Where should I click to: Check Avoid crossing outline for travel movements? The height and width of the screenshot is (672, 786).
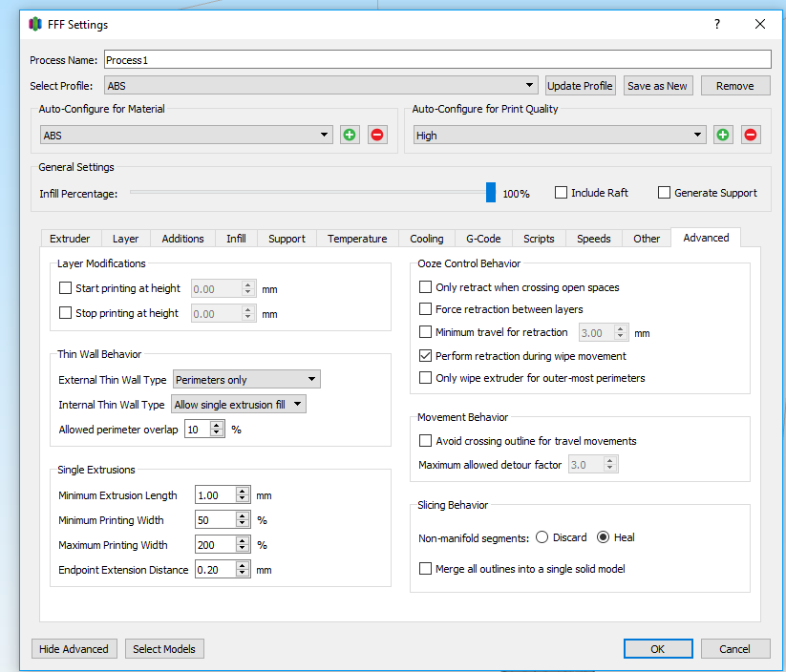[x=425, y=440]
